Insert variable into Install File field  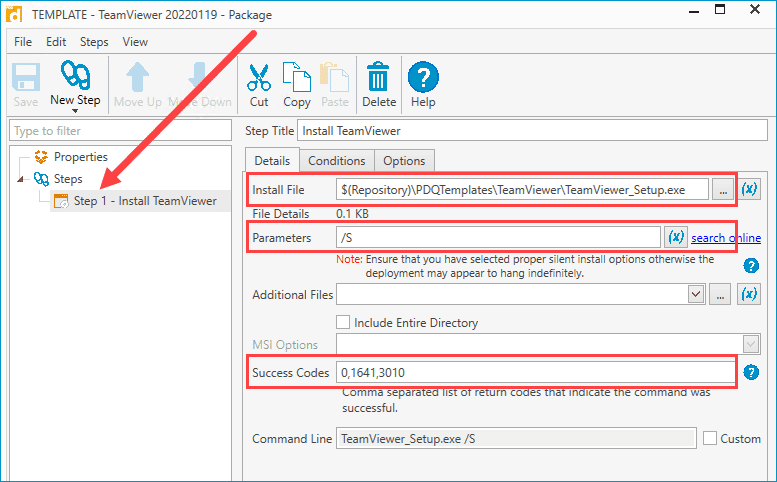tap(749, 189)
